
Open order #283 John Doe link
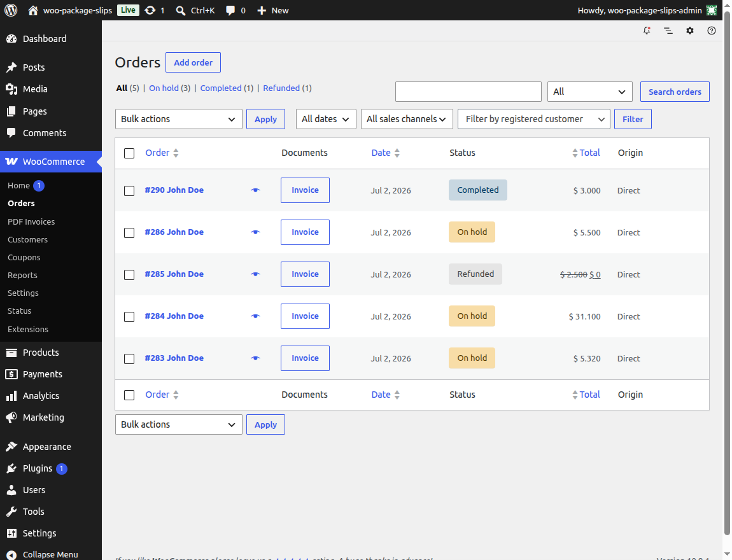(174, 358)
